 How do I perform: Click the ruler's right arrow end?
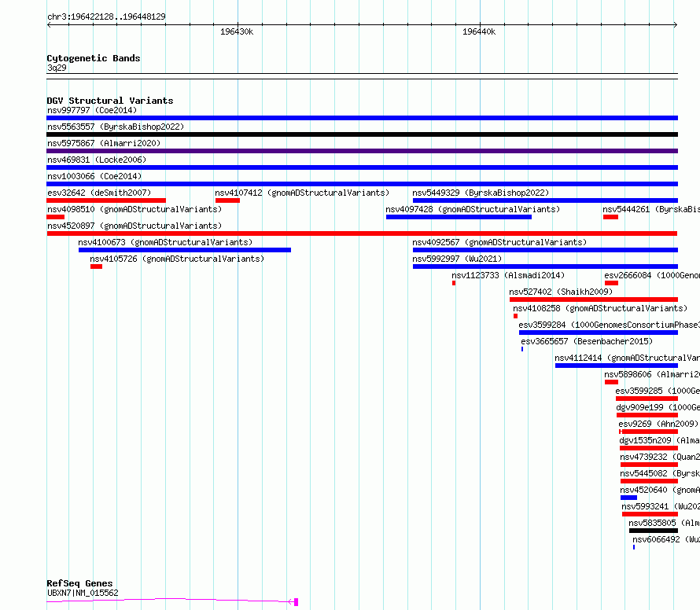[x=676, y=25]
